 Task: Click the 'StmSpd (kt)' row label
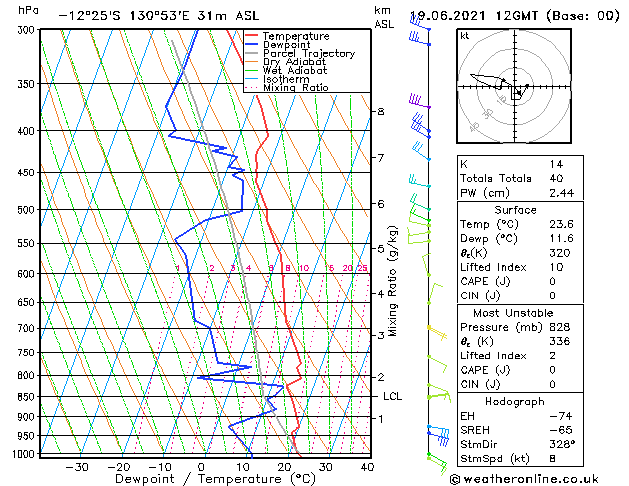click(x=495, y=459)
